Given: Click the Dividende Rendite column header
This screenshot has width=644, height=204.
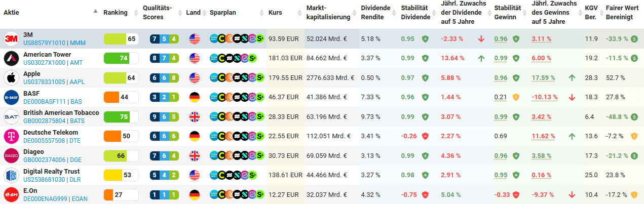Looking at the screenshot, I should coord(375,12).
